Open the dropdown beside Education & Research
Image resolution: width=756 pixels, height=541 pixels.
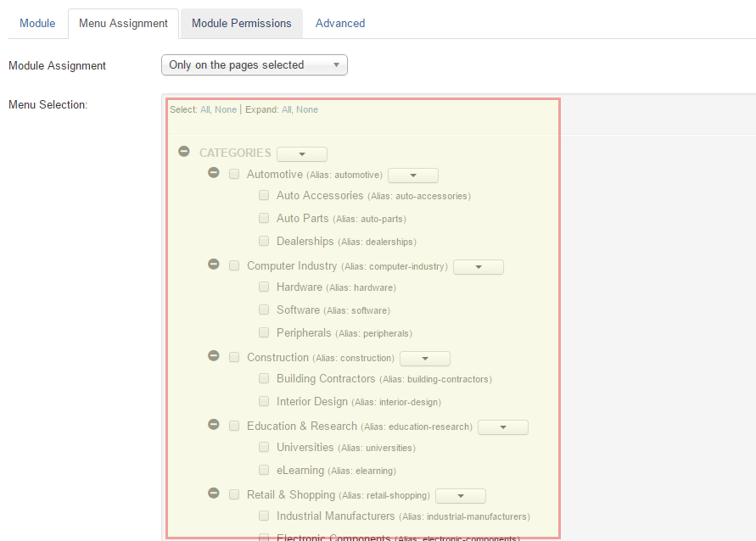tap(503, 427)
